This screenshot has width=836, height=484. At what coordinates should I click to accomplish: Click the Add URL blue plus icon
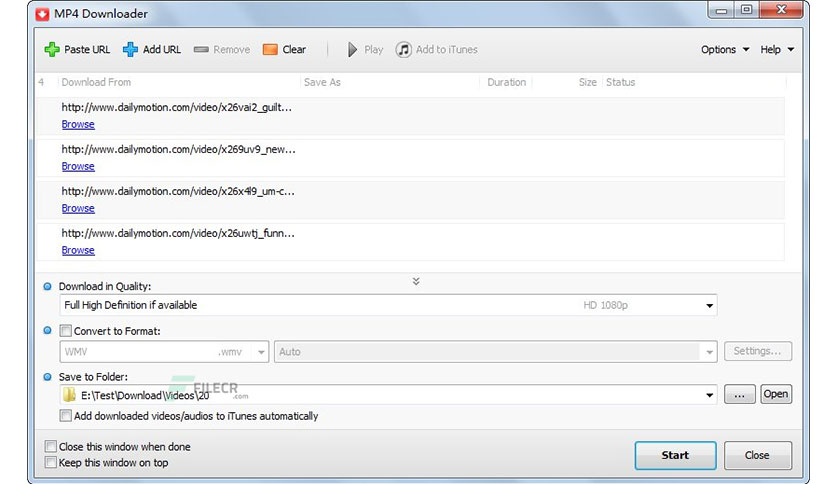pos(130,50)
